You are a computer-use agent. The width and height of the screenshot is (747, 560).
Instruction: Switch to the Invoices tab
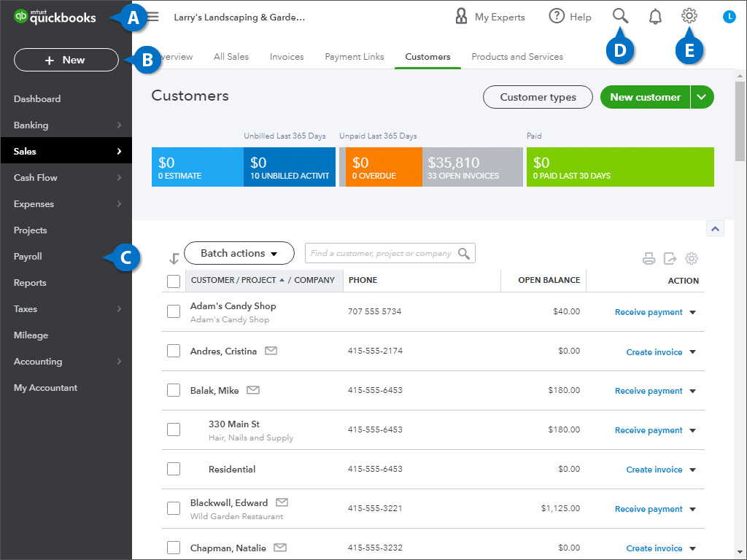tap(287, 56)
